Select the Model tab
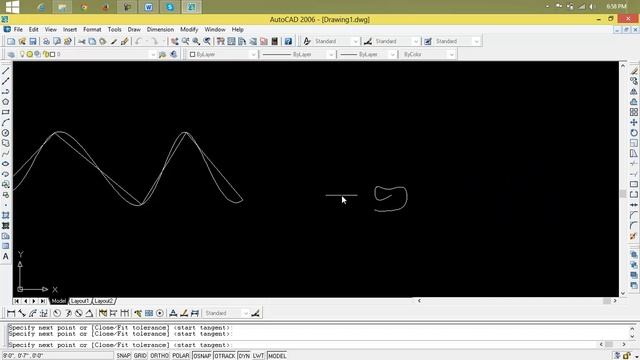The height and width of the screenshot is (360, 640). (x=58, y=301)
